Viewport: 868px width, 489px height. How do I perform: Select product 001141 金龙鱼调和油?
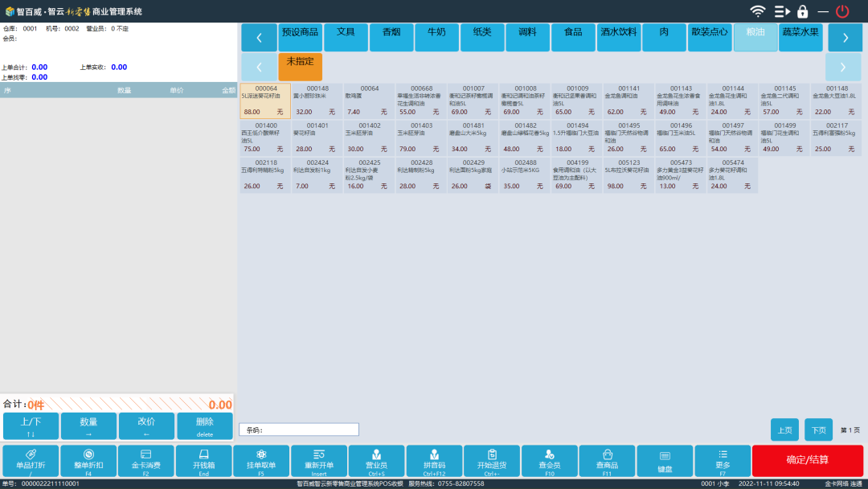(x=627, y=101)
